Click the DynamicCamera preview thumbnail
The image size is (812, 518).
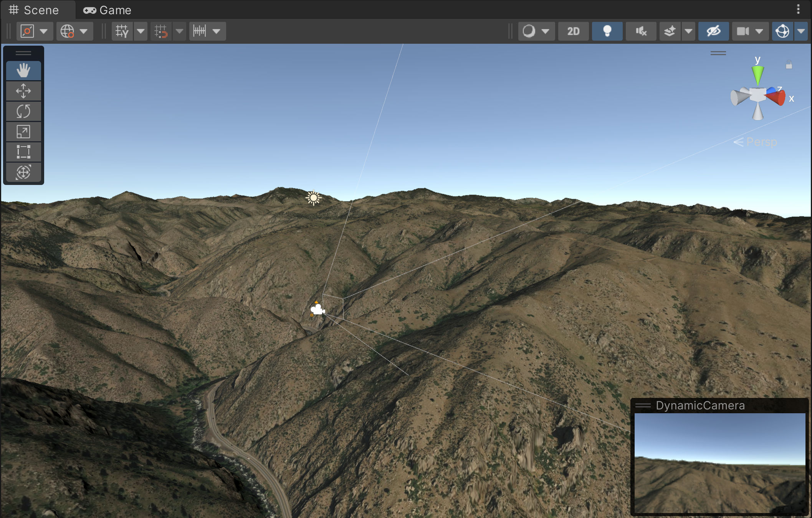coord(719,462)
